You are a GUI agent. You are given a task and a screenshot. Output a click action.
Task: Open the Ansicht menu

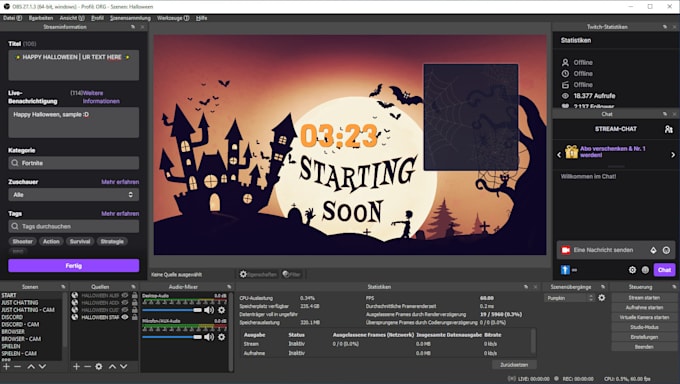72,18
